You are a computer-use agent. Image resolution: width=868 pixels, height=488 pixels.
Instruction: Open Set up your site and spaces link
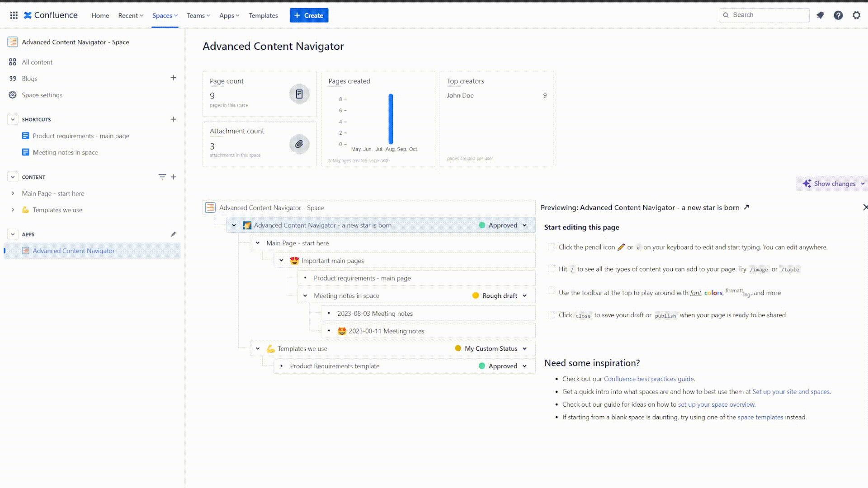pos(791,392)
